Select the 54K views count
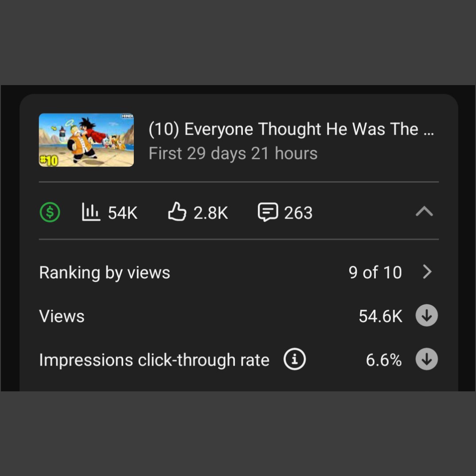The width and height of the screenshot is (476, 476). tap(123, 212)
